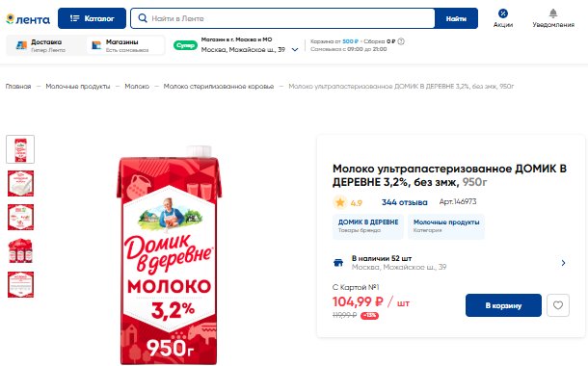Click the Найти search button

(456, 18)
